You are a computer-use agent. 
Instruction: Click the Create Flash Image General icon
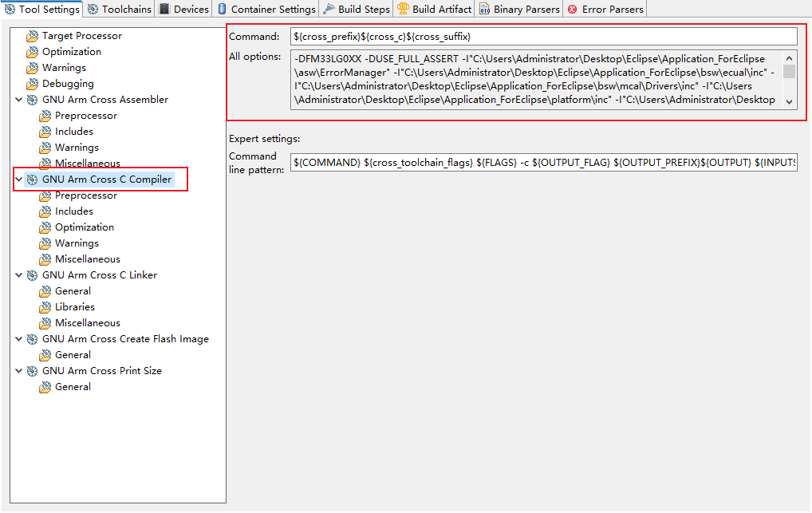tap(45, 356)
